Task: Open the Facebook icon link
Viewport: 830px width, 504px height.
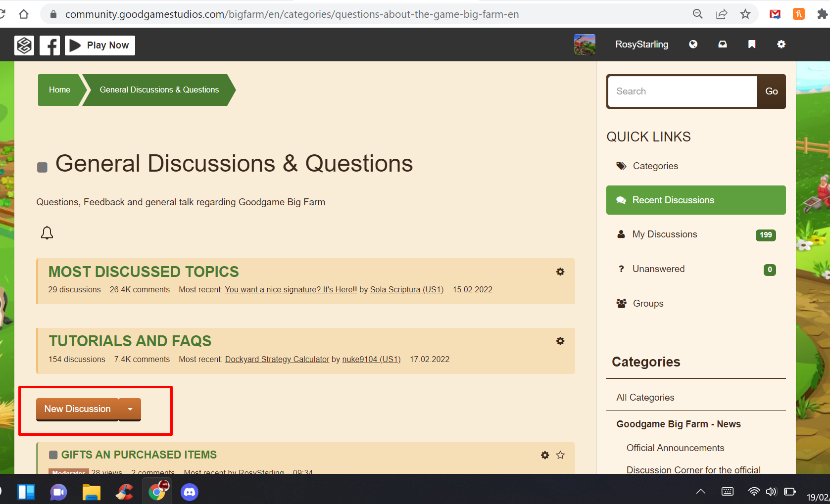Action: click(49, 46)
